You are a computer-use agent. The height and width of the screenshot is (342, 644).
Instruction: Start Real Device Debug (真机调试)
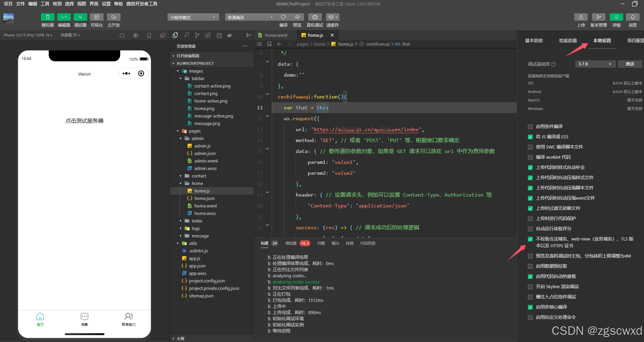pos(315,17)
